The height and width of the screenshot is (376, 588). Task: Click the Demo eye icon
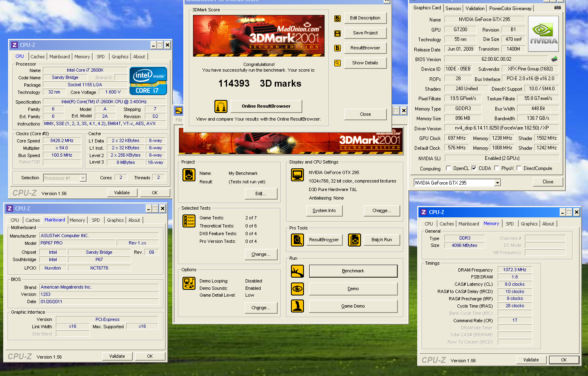tap(297, 289)
